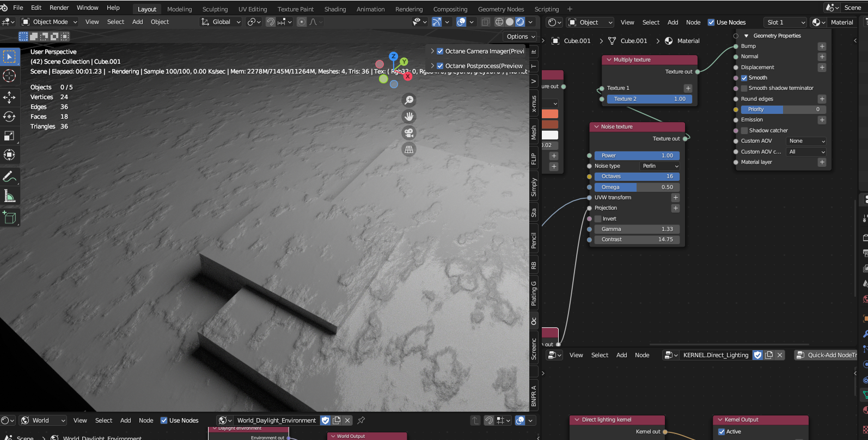Add a node to Texture 1 input
868x440 pixels.
688,88
